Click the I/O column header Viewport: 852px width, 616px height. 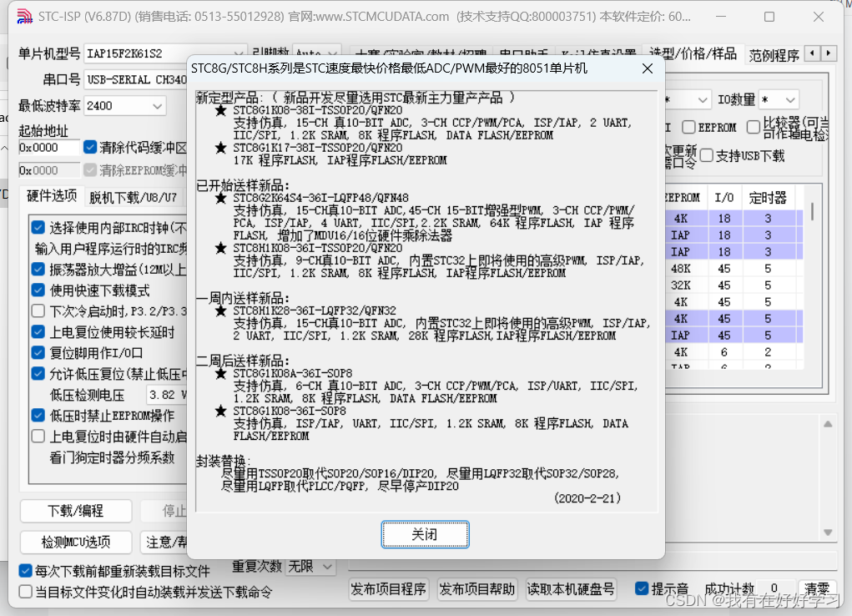[724, 198]
